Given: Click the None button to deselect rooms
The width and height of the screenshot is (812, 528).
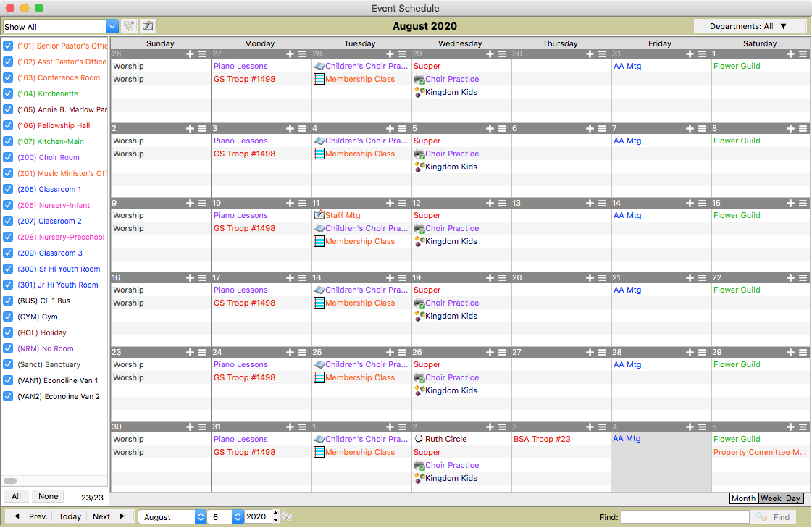Looking at the screenshot, I should pyautogui.click(x=49, y=496).
